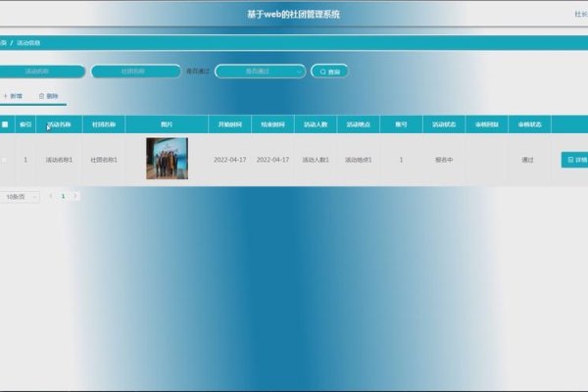Click the 活动地点1 cell

pos(358,160)
